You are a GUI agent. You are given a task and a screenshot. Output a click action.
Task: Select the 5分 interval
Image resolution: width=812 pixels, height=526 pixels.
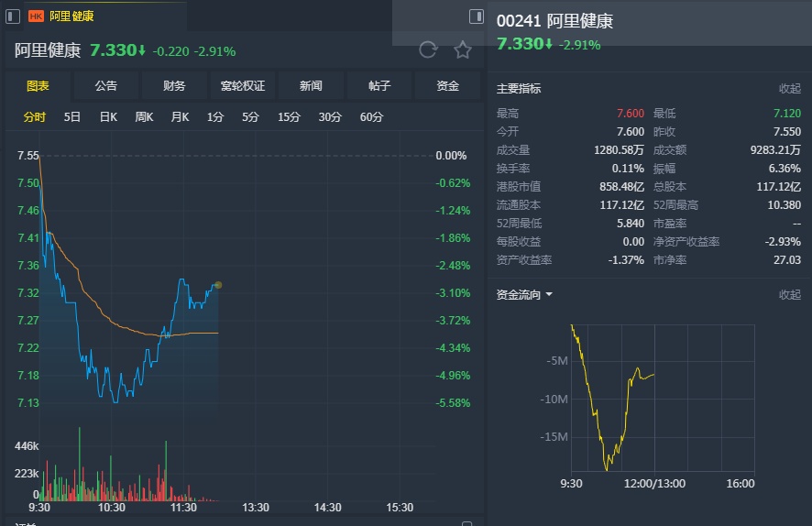click(x=250, y=117)
